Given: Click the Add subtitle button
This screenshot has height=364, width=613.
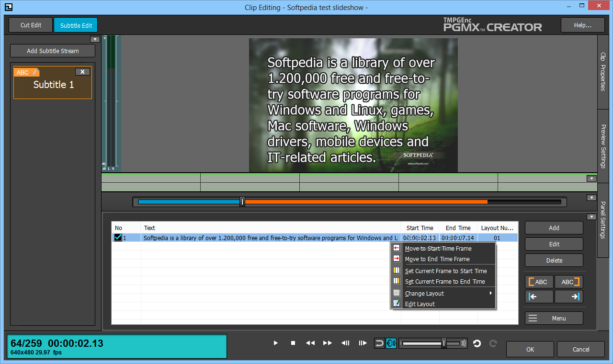Looking at the screenshot, I should point(554,228).
